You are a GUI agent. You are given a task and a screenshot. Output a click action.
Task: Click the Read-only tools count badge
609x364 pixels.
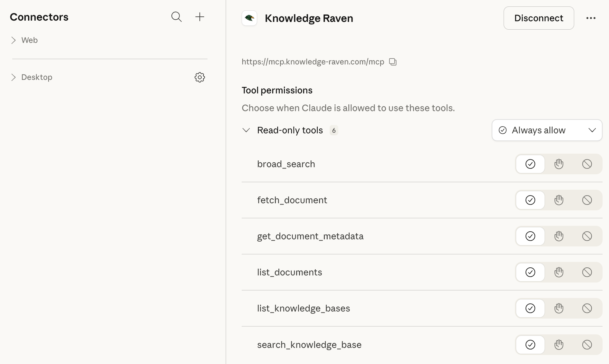tap(334, 130)
